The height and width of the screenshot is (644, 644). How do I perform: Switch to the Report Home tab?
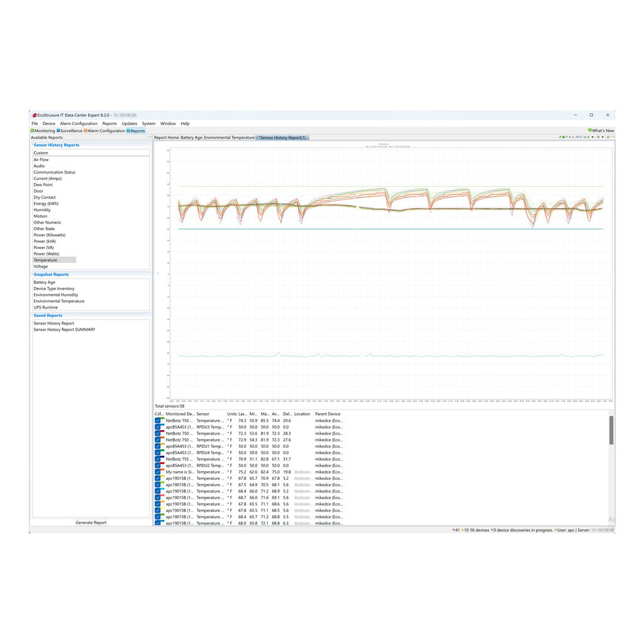(x=166, y=138)
